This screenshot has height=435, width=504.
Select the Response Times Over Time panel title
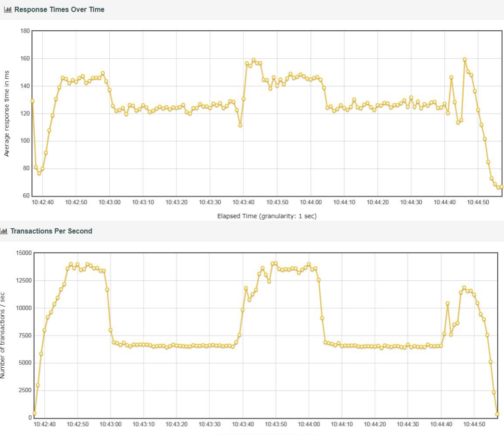60,10
